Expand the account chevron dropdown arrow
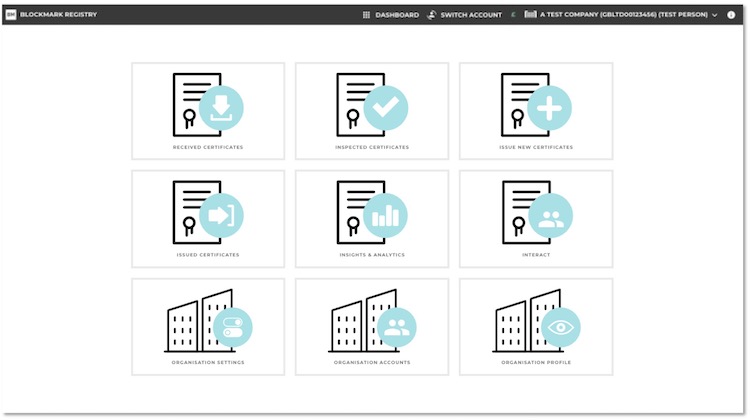 tap(714, 15)
